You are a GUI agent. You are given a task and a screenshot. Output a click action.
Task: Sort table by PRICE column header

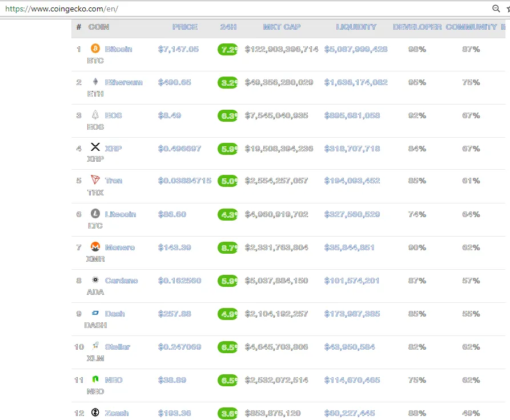point(185,27)
